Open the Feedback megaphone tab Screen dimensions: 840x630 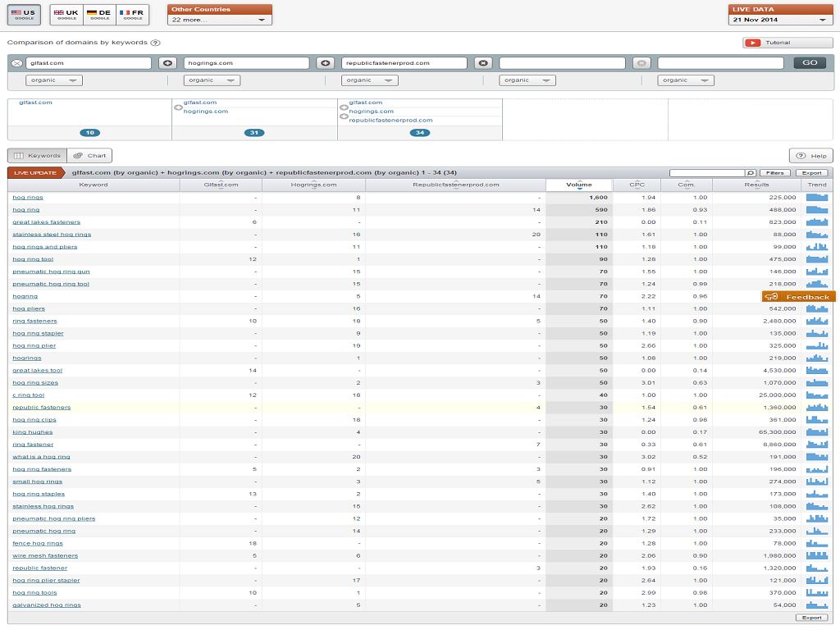tap(799, 297)
